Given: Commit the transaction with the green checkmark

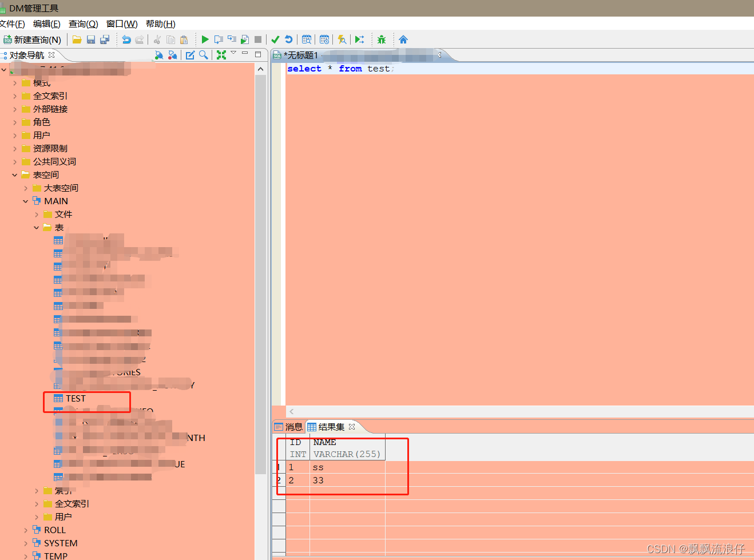Looking at the screenshot, I should pos(275,39).
